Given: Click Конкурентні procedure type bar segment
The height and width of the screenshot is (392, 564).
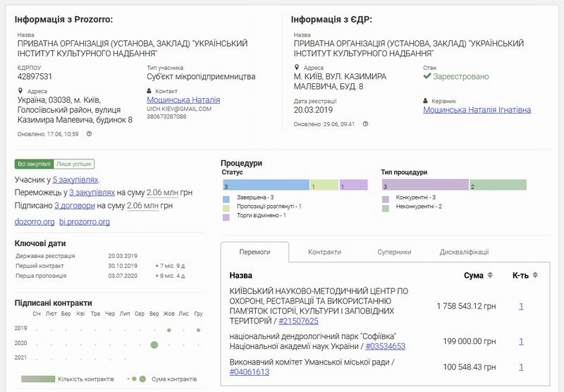Looking at the screenshot, I should point(426,185).
